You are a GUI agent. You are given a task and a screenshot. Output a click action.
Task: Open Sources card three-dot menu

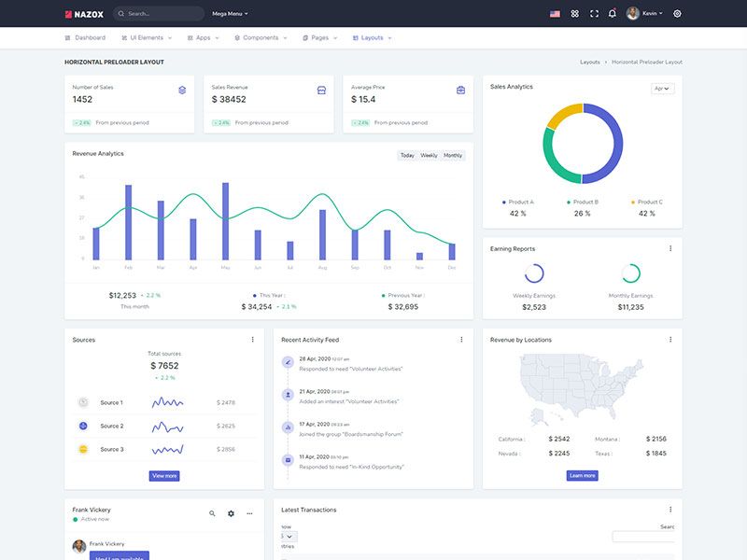tap(252, 340)
